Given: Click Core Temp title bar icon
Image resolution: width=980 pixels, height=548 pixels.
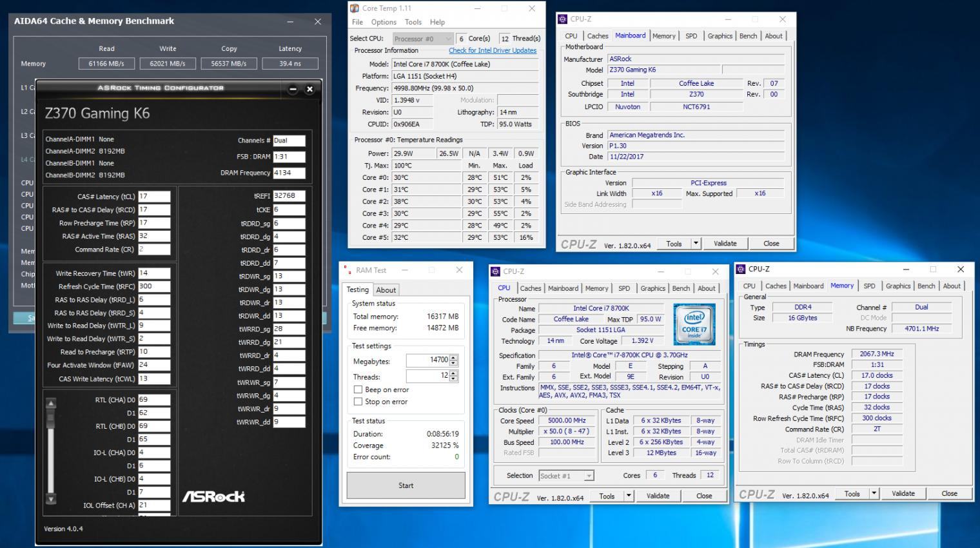Looking at the screenshot, I should click(x=355, y=8).
